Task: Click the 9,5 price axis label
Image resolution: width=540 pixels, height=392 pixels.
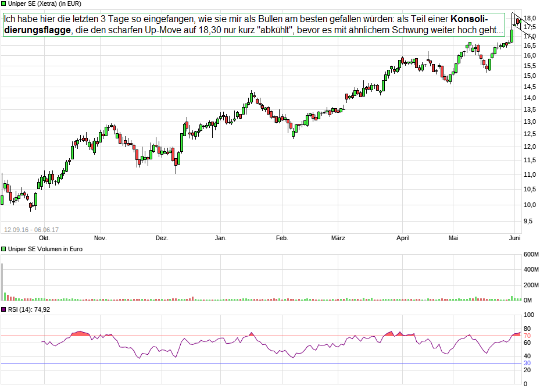Action: [x=528, y=221]
